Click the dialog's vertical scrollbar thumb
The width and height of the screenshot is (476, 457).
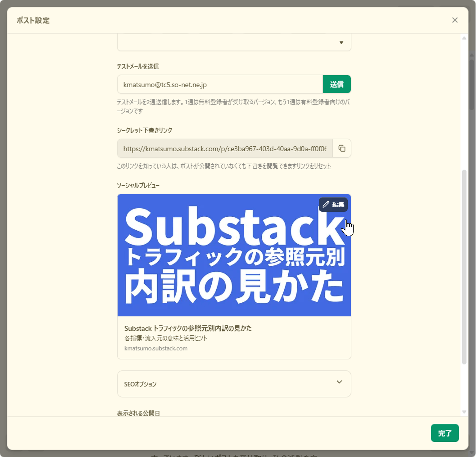(464, 267)
